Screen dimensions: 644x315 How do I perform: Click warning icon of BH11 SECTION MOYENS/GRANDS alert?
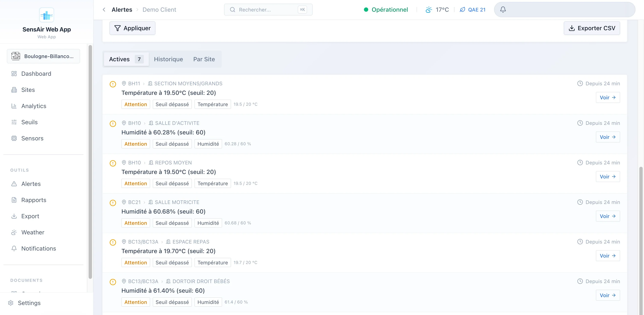coord(113,84)
